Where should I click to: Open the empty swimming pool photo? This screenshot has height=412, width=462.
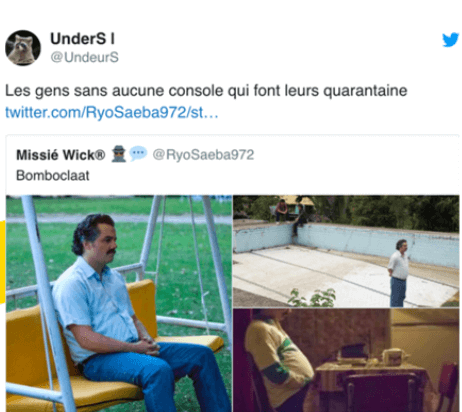[x=346, y=251]
